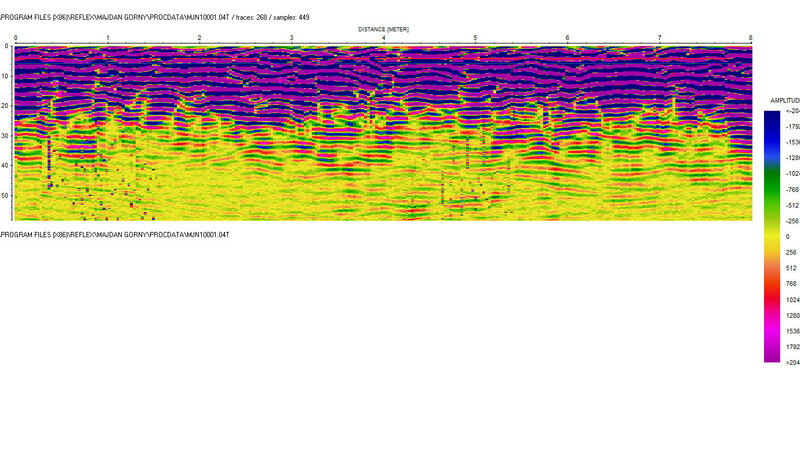800x450 pixels.
Task: Pick the magenta bottom of amplitude color bar
Action: pyautogui.click(x=773, y=352)
